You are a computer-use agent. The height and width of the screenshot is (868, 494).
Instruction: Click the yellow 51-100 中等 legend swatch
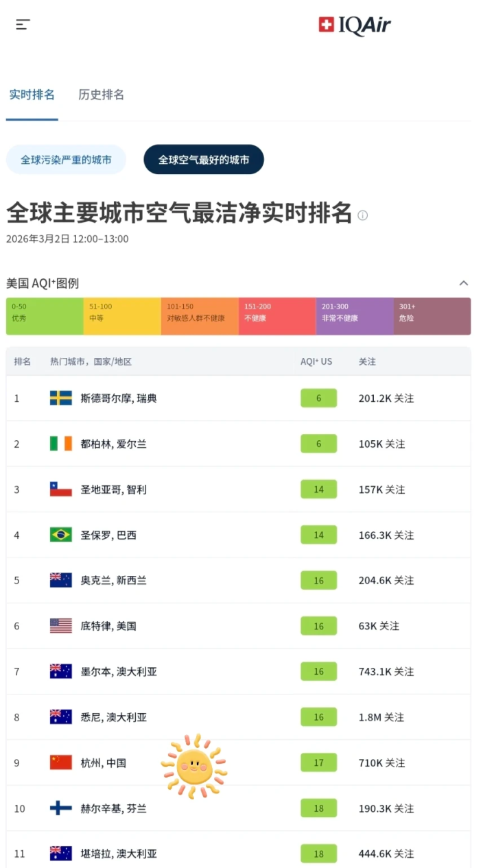pos(122,316)
